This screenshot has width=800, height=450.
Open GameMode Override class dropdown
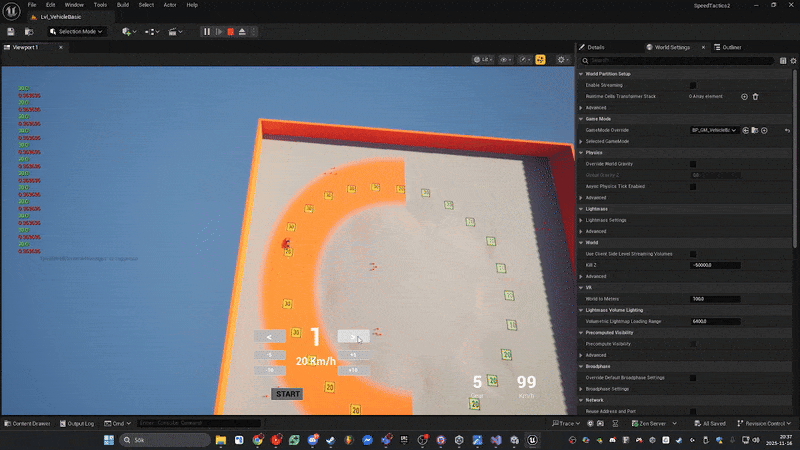[x=716, y=130]
